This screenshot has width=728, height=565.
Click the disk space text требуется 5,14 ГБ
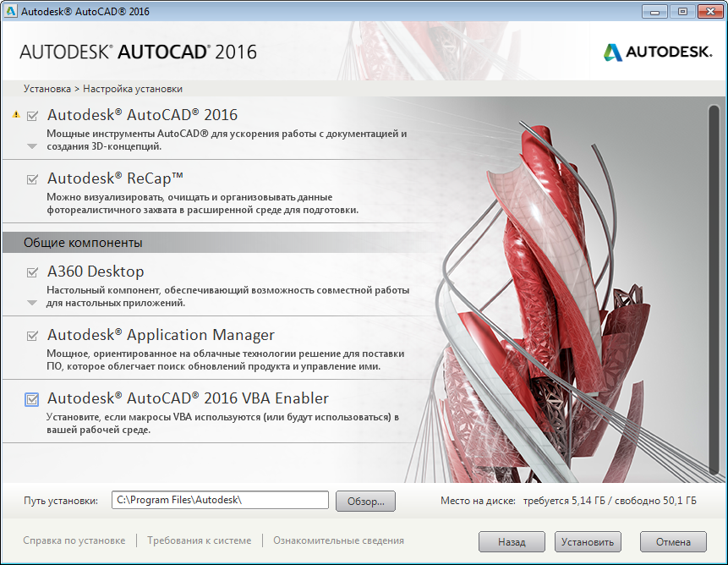coord(564,501)
